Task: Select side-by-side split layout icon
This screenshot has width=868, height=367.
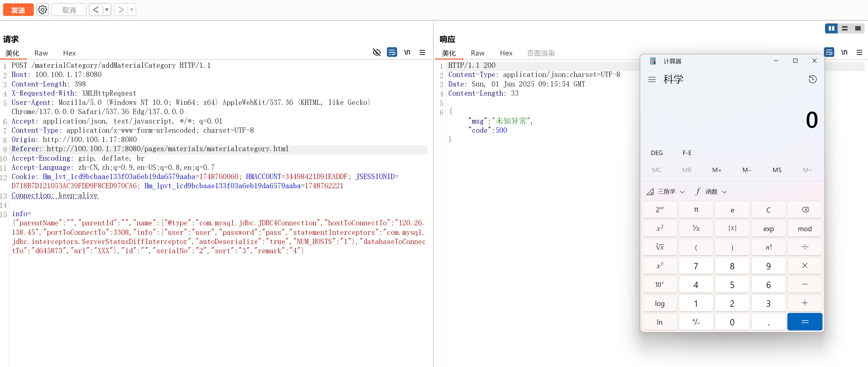Action: coord(831,29)
